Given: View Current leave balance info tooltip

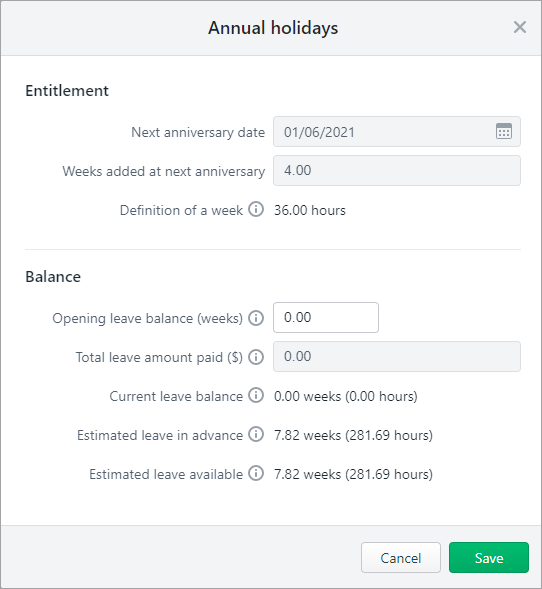Looking at the screenshot, I should point(256,396).
